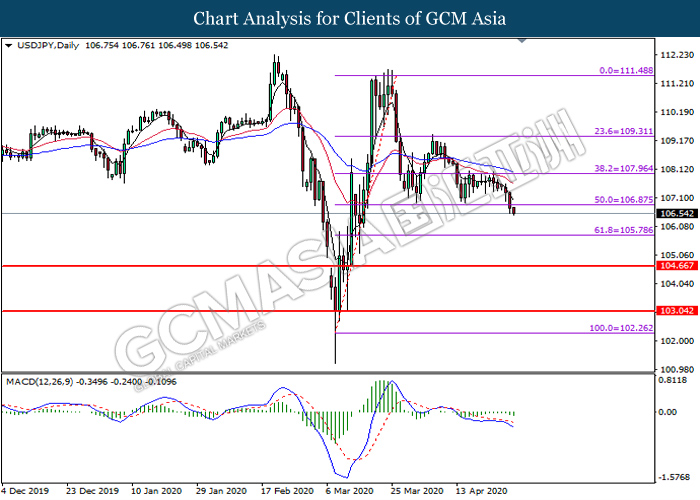Click the red price tag 104.667
This screenshot has height=500, width=700.
coord(677,266)
